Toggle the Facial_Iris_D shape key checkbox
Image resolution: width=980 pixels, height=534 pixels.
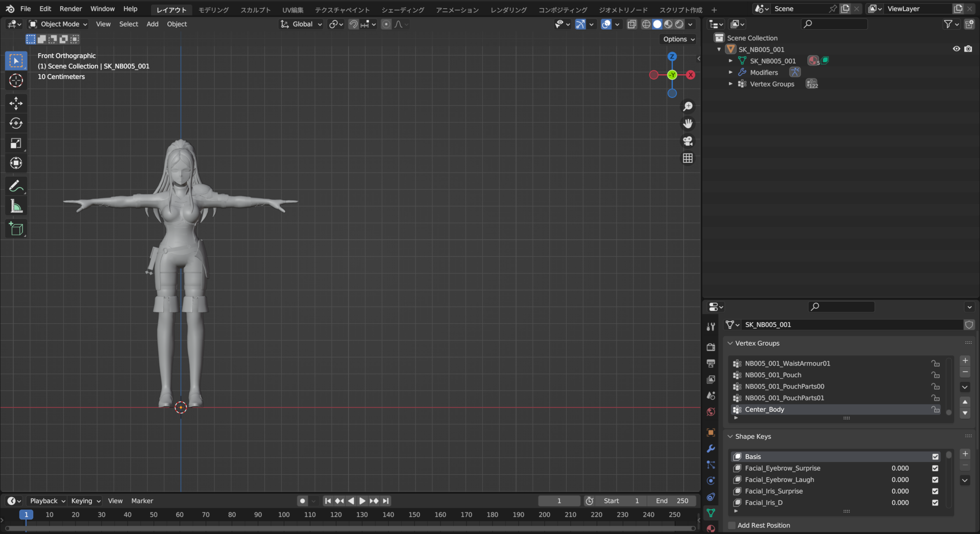(x=935, y=503)
